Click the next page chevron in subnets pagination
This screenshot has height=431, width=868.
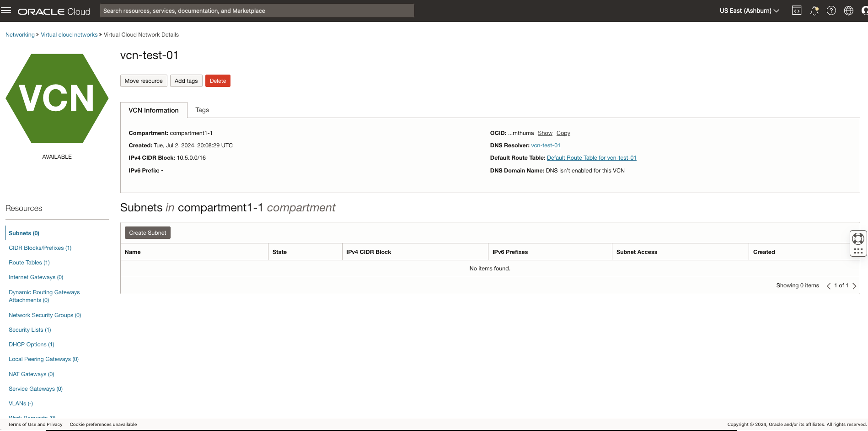click(x=854, y=286)
